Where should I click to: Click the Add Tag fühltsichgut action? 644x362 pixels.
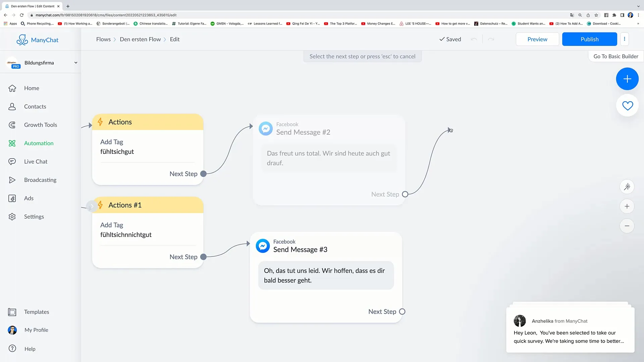(148, 147)
